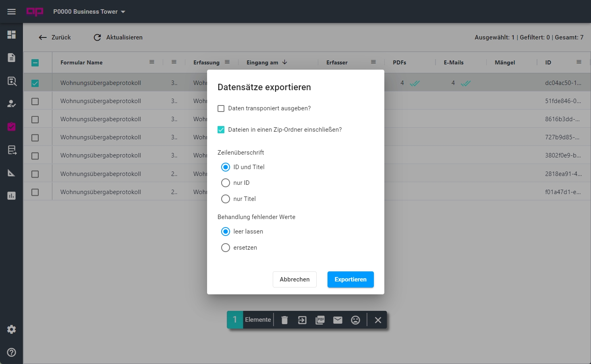
Task: Open the settings gear in the sidebar
Action: click(x=12, y=329)
